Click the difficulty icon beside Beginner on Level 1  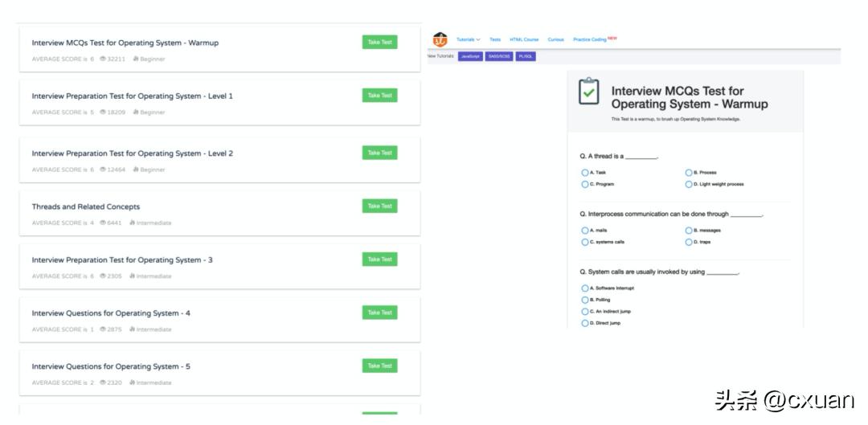[136, 112]
